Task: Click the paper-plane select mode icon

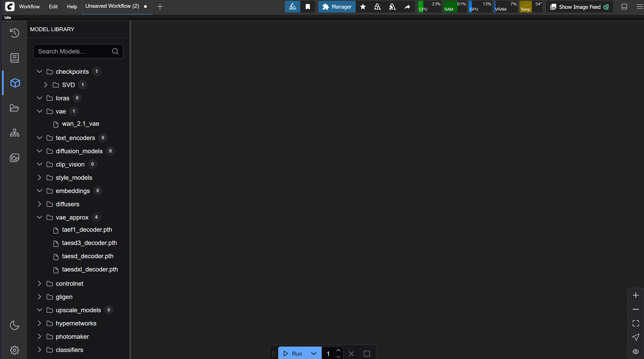Action: click(636, 337)
